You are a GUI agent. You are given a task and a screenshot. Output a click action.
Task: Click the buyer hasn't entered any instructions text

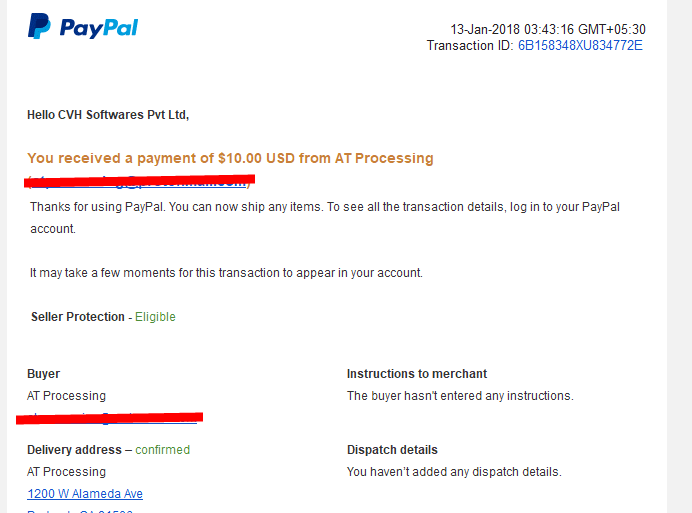pyautogui.click(x=460, y=396)
